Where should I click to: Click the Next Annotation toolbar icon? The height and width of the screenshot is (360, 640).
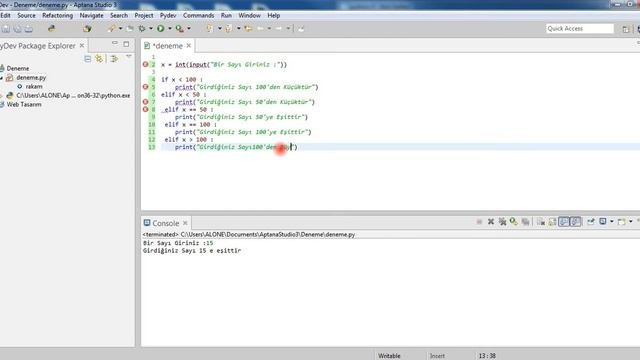point(209,29)
